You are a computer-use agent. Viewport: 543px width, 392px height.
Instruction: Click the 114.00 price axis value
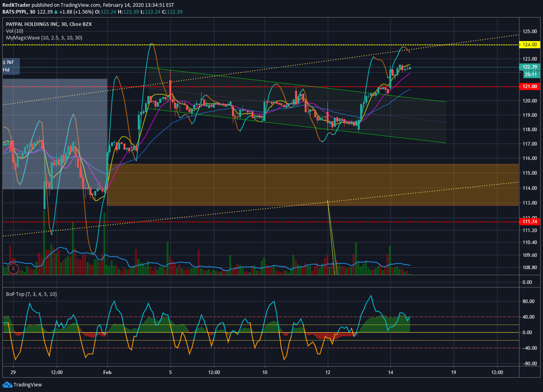529,188
